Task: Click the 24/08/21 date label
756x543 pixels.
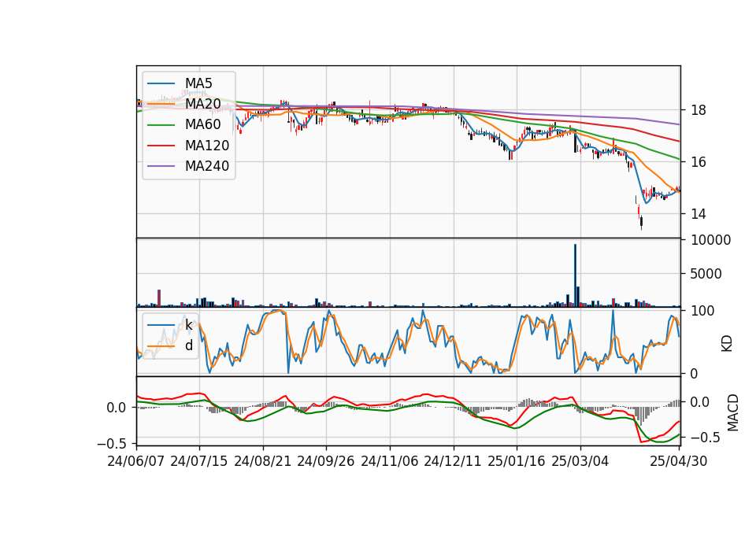Action: 263,461
